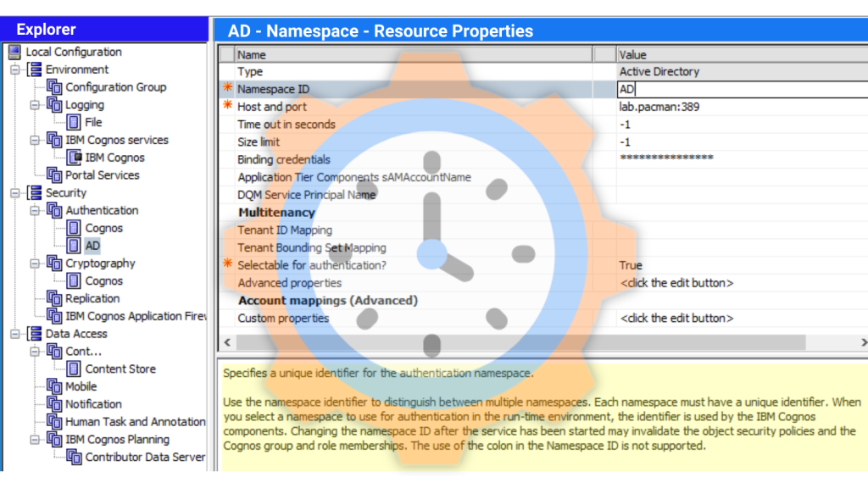Click the Data Access node icon
Image resolution: width=868 pixels, height=488 pixels.
click(x=35, y=334)
